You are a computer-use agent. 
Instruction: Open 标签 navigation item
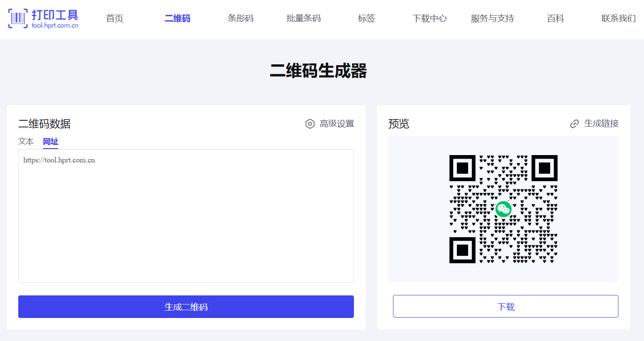pyautogui.click(x=367, y=19)
